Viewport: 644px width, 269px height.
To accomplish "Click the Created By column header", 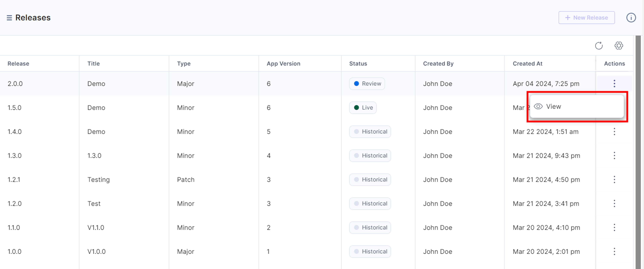I will [x=438, y=64].
